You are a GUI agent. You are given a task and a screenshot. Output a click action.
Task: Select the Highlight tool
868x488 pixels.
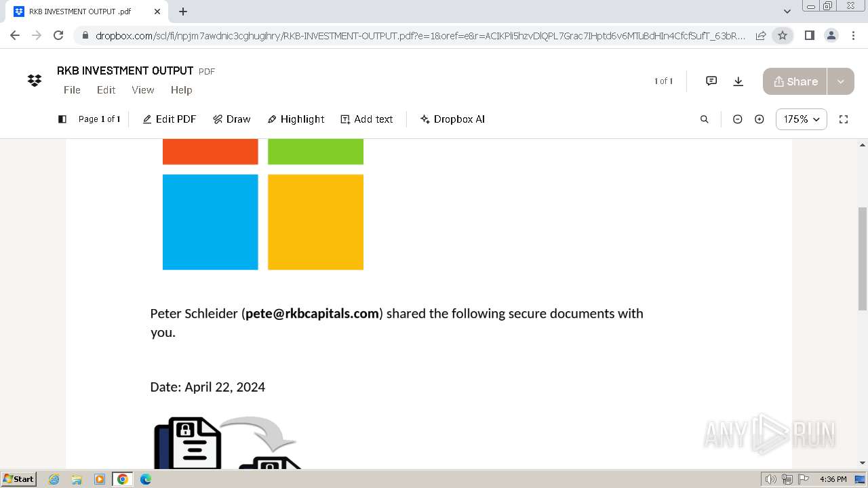click(296, 119)
